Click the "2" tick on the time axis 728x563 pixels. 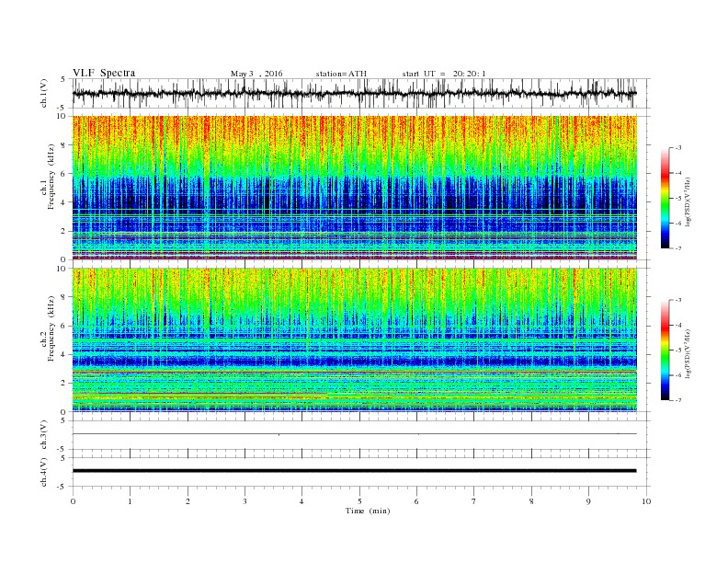coord(188,501)
